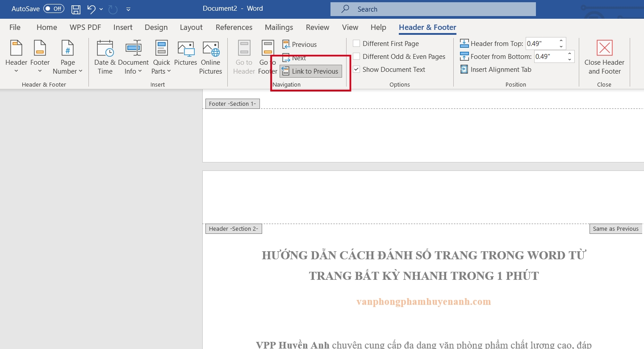644x349 pixels.
Task: Select Header & Footer tab
Action: point(427,27)
